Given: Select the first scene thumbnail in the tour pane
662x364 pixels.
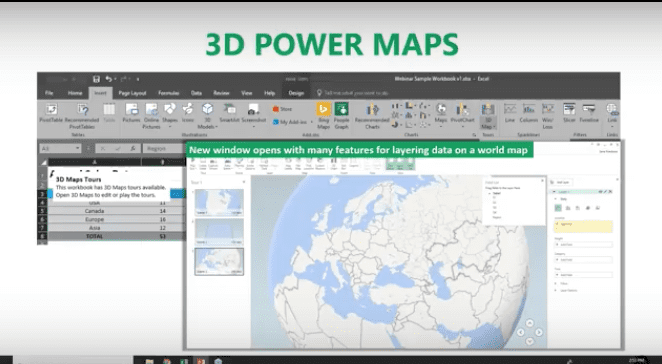Looking at the screenshot, I should (x=219, y=202).
